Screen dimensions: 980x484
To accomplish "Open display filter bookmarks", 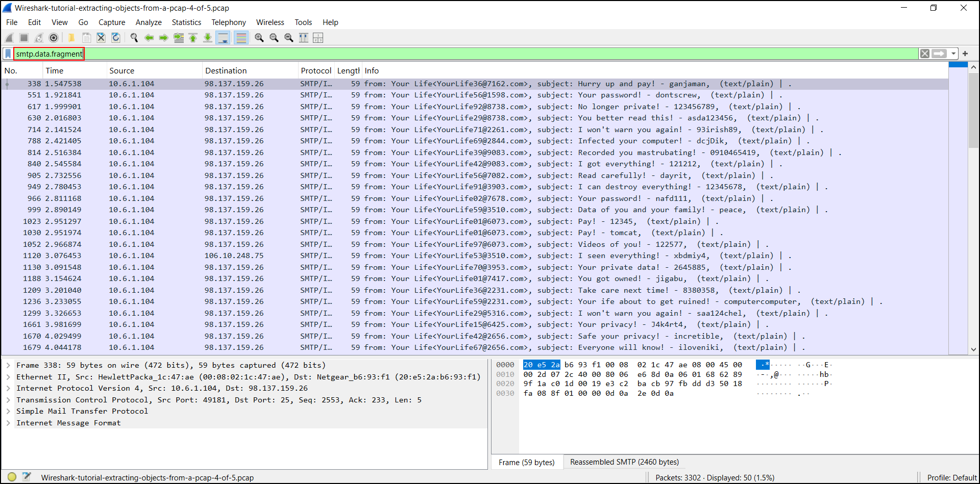I will (x=8, y=54).
